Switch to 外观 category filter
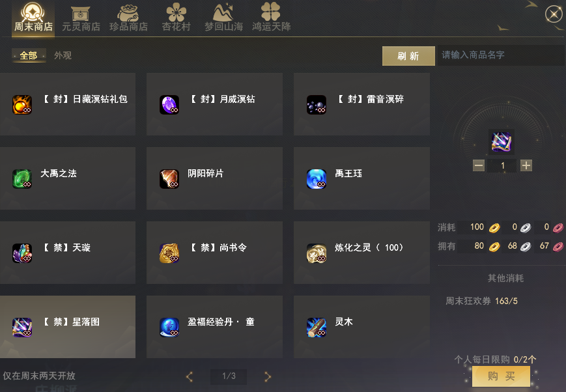Image resolution: width=566 pixels, height=392 pixels. tap(63, 55)
